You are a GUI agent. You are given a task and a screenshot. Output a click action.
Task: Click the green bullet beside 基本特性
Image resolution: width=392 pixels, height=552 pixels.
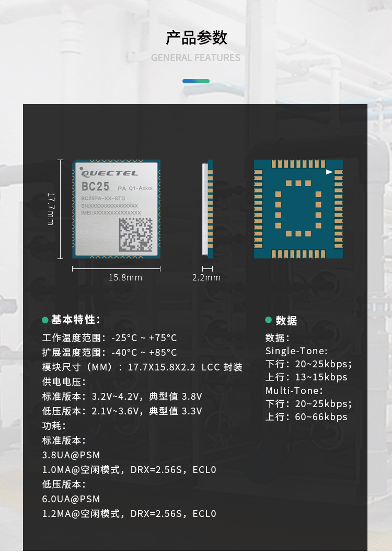click(45, 320)
